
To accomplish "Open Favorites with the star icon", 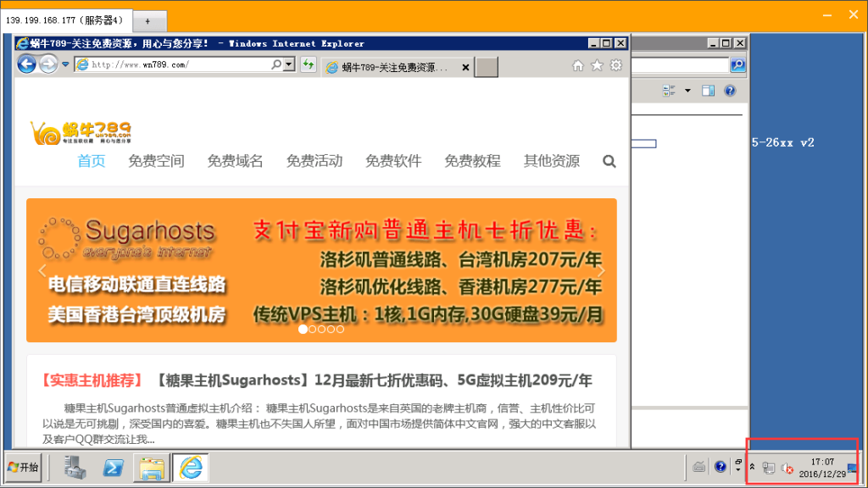I will 596,64.
